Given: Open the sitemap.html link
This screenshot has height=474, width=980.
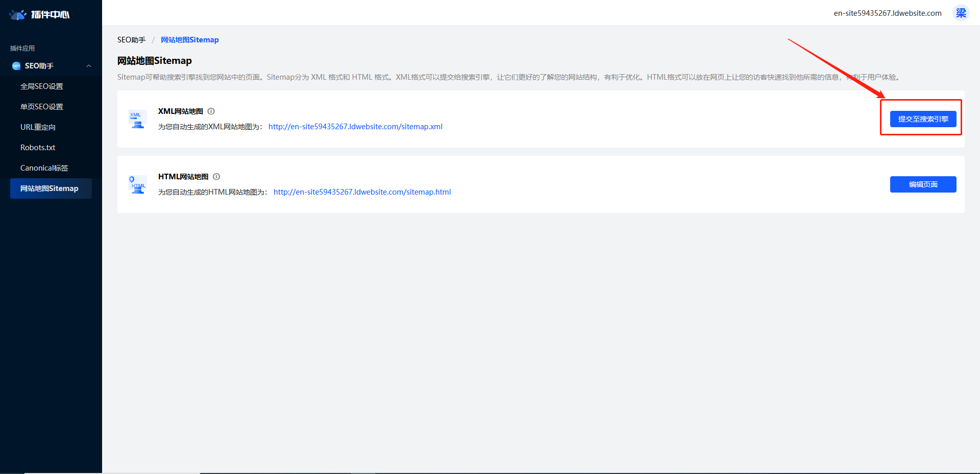Looking at the screenshot, I should point(362,192).
